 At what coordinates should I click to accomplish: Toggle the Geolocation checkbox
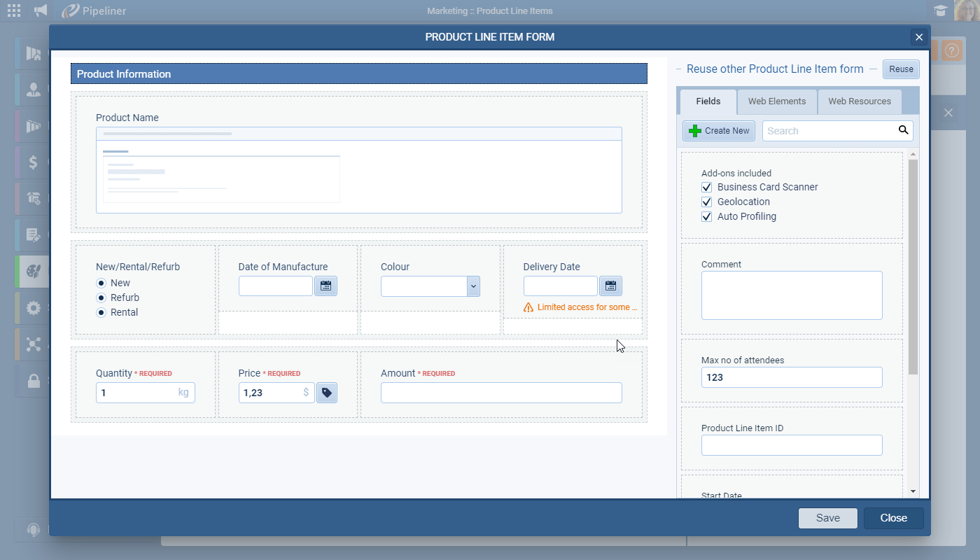(x=707, y=202)
